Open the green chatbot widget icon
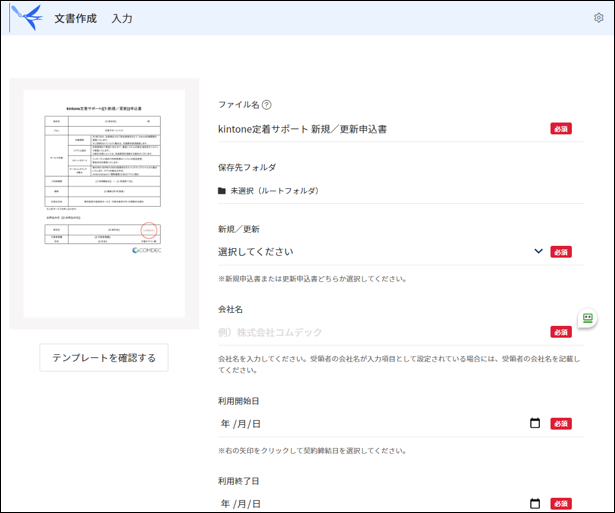The image size is (615, 513). tap(588, 318)
